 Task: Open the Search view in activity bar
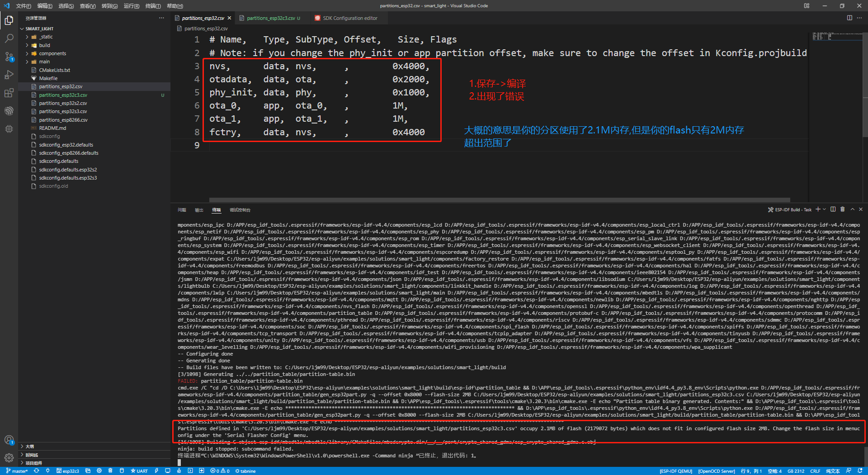click(9, 38)
